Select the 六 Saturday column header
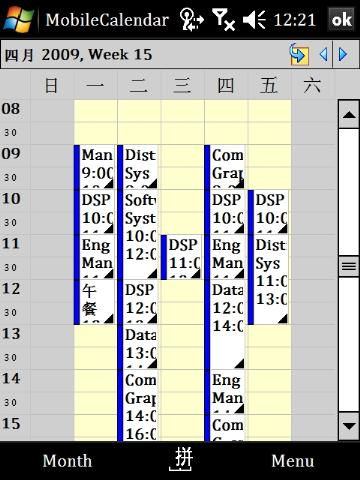360x480 pixels. [x=313, y=85]
